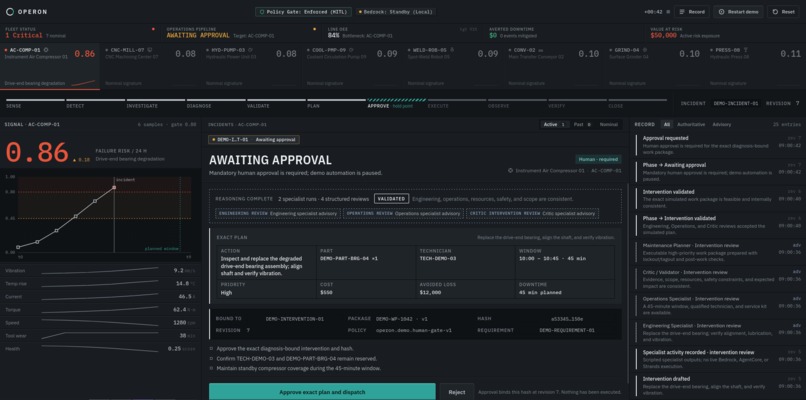Screen dimensions: 806x400
Task: Click the Operon logo ring icon
Action: click(10, 11)
